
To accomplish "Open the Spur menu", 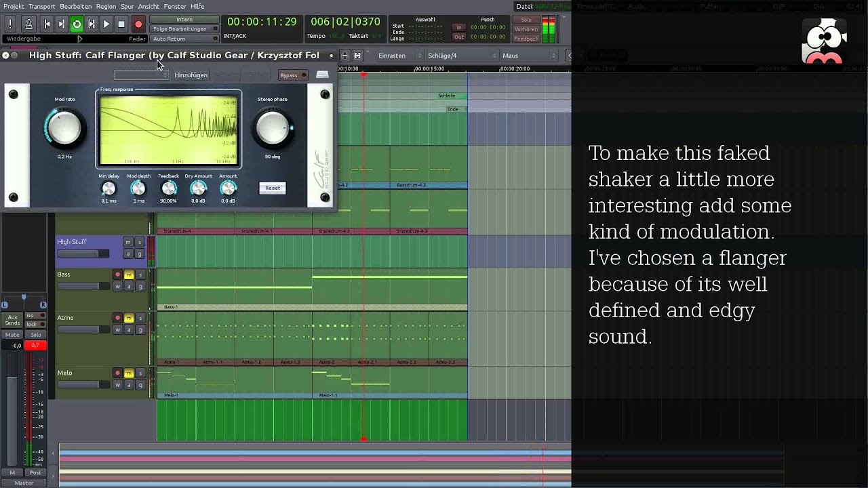I will [127, 6].
